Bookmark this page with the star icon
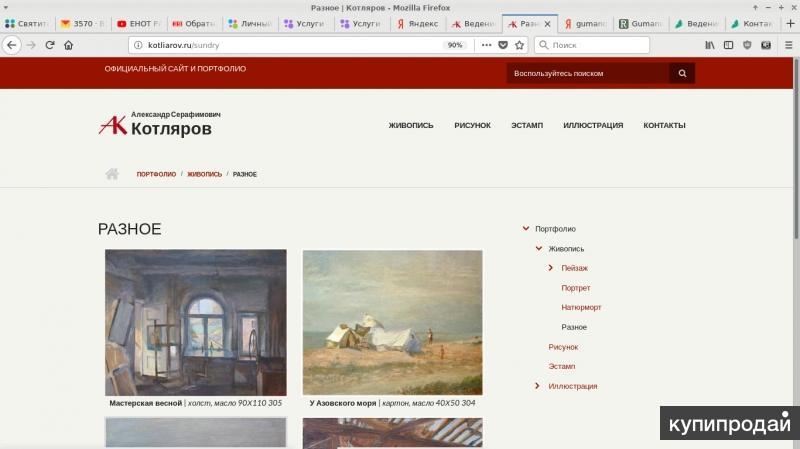 click(x=519, y=45)
